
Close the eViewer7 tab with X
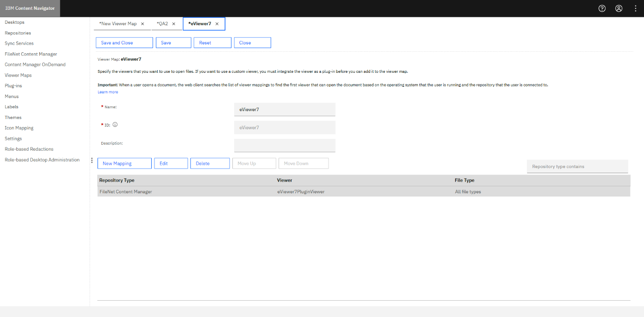point(217,24)
